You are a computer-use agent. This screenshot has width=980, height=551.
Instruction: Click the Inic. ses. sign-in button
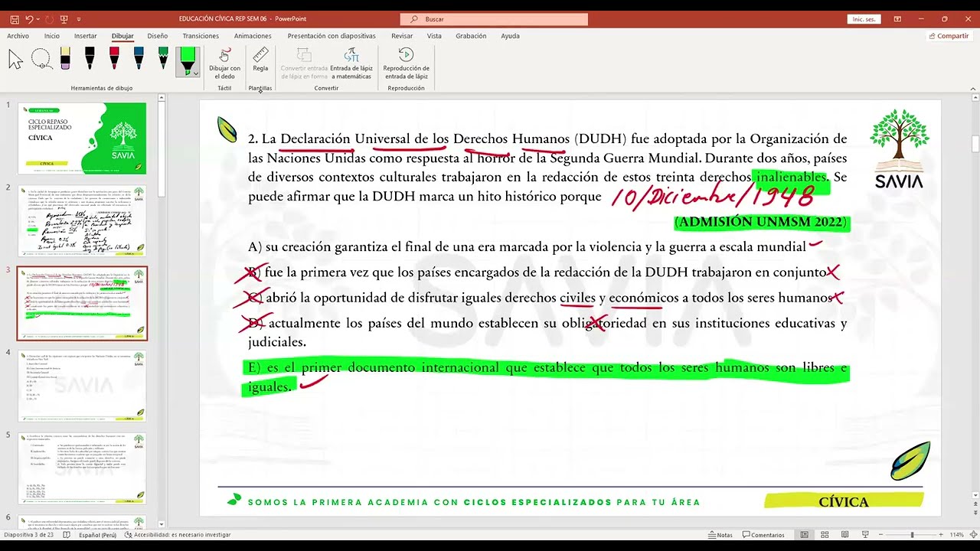point(862,19)
